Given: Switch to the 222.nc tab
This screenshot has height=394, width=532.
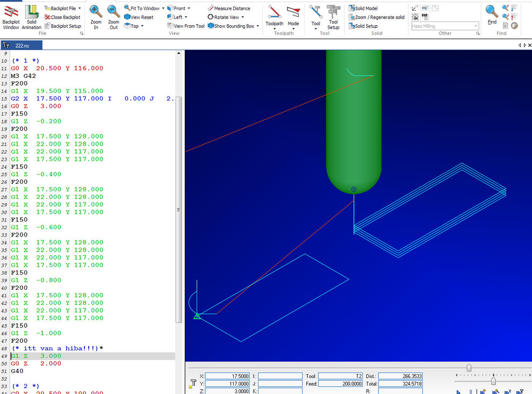Looking at the screenshot, I should 22,46.
